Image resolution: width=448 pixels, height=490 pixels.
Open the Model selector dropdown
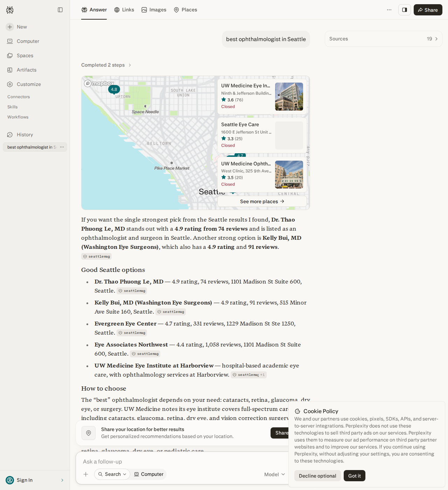(x=275, y=474)
